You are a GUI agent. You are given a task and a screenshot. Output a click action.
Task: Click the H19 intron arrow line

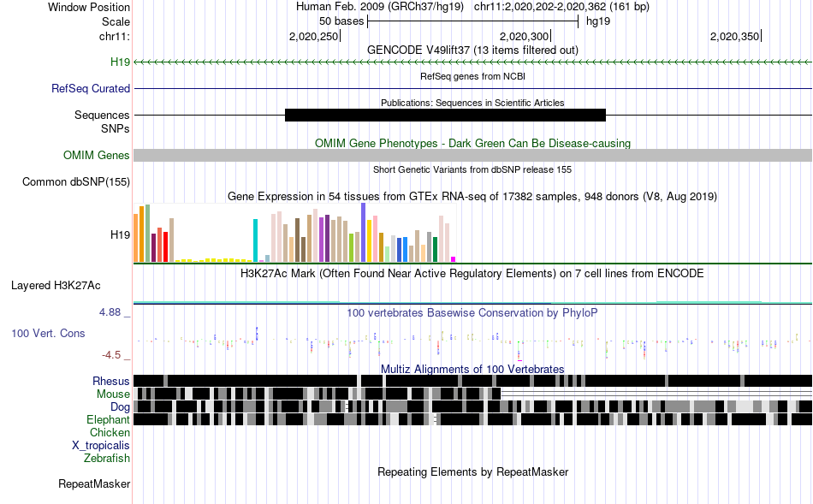click(x=473, y=62)
